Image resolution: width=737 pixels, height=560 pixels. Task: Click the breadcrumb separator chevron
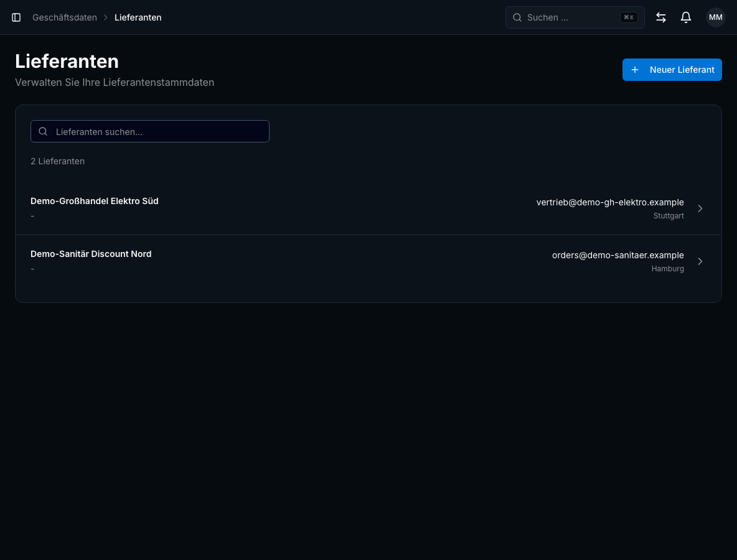(106, 17)
